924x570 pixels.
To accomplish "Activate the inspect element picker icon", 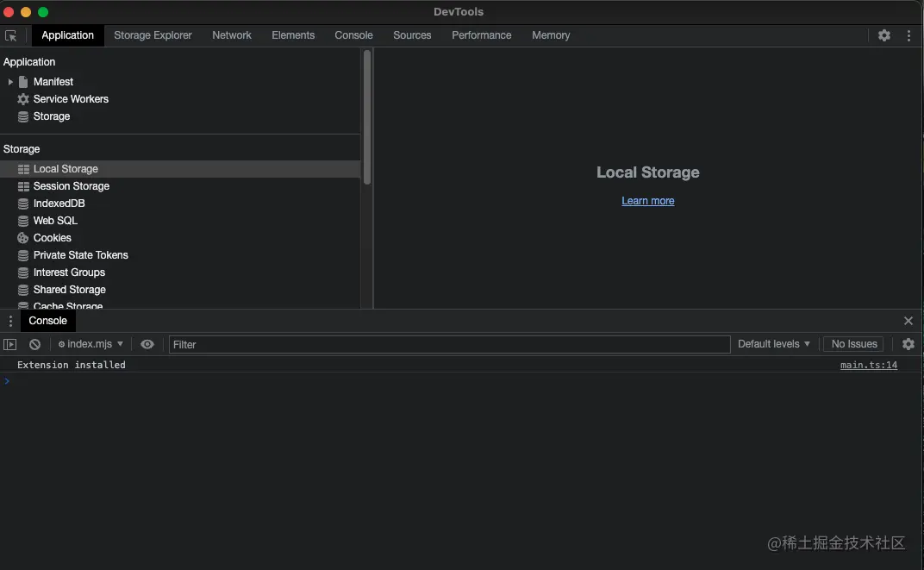I will pyautogui.click(x=10, y=36).
